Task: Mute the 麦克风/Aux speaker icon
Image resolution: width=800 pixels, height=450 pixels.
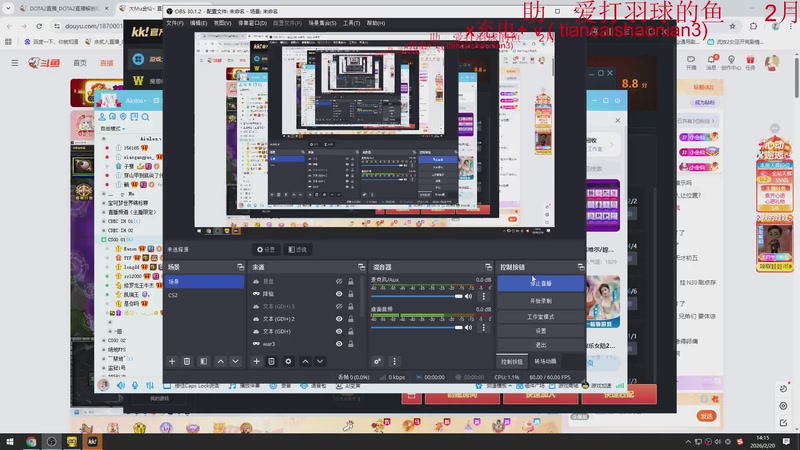Action: click(x=468, y=296)
